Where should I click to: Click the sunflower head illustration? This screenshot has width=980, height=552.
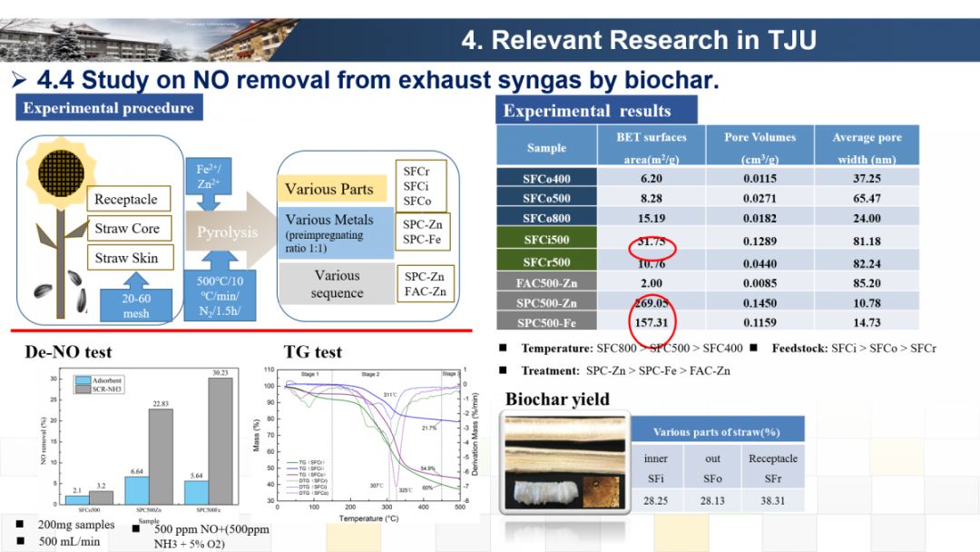pyautogui.click(x=61, y=173)
